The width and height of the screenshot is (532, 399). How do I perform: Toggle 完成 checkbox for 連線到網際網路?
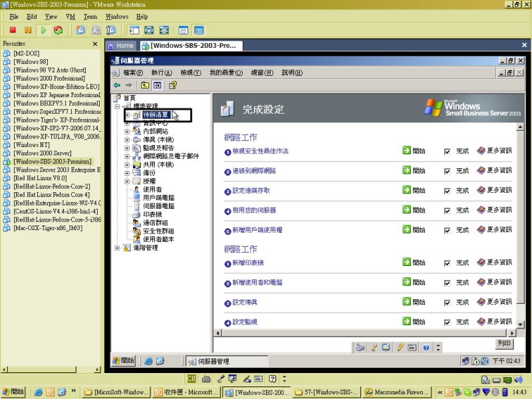pyautogui.click(x=447, y=171)
